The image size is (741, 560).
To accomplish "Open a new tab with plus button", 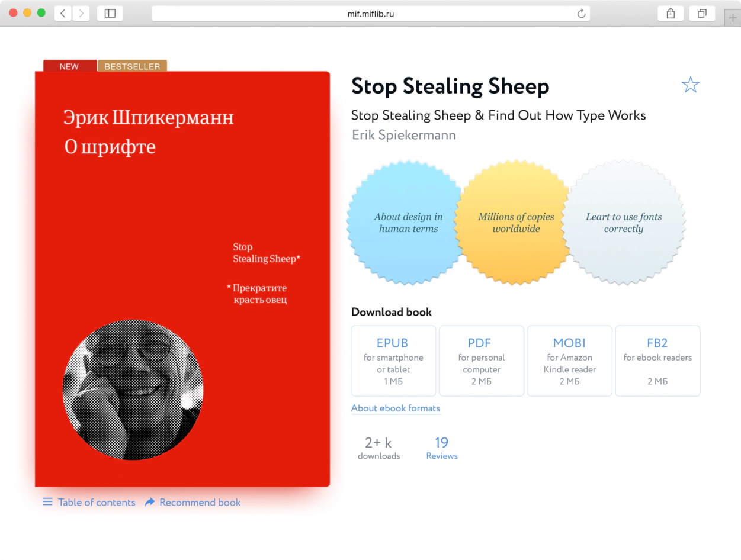I will (733, 18).
